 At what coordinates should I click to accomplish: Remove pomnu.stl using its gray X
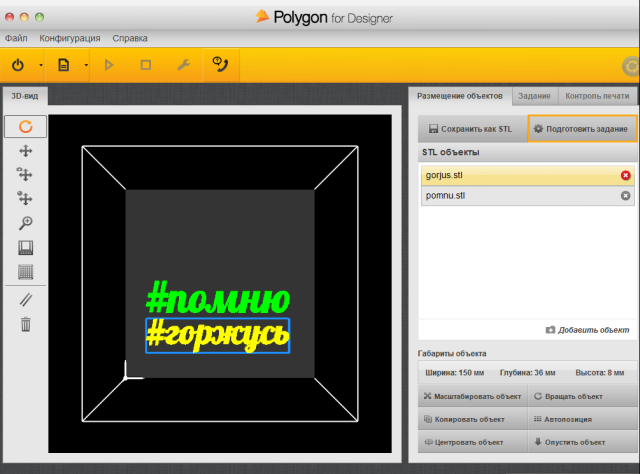[x=625, y=196]
